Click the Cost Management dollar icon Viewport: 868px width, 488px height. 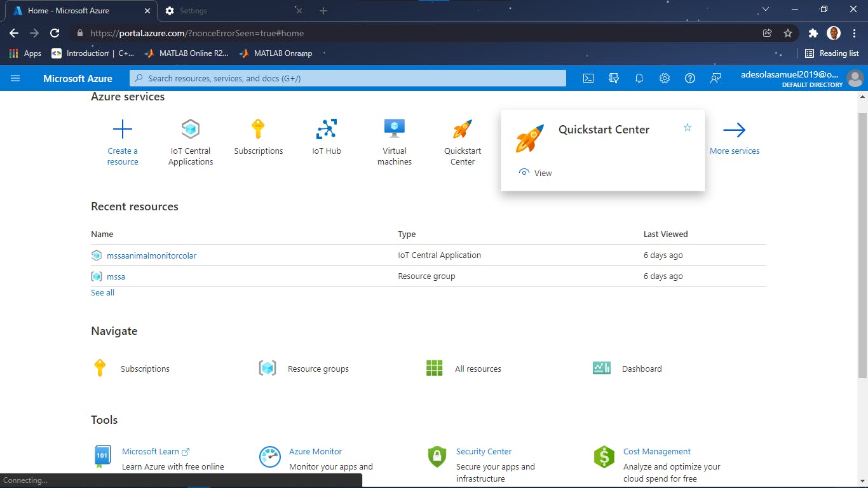pos(604,457)
